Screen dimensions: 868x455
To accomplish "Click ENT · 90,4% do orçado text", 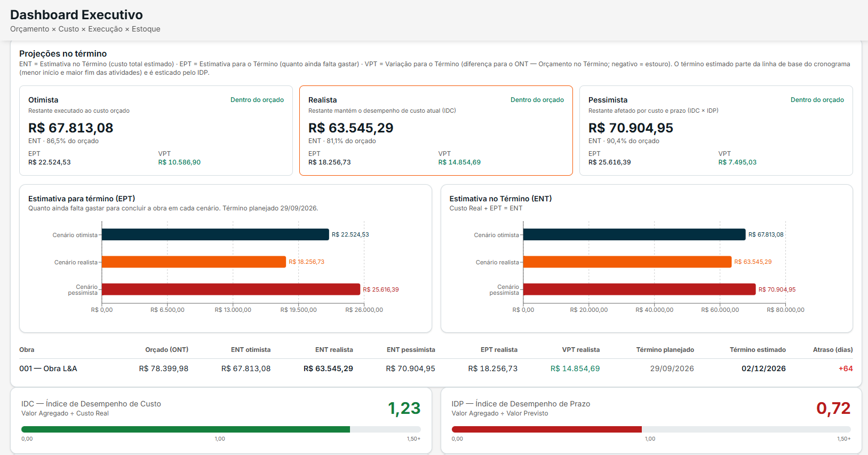I will [624, 141].
